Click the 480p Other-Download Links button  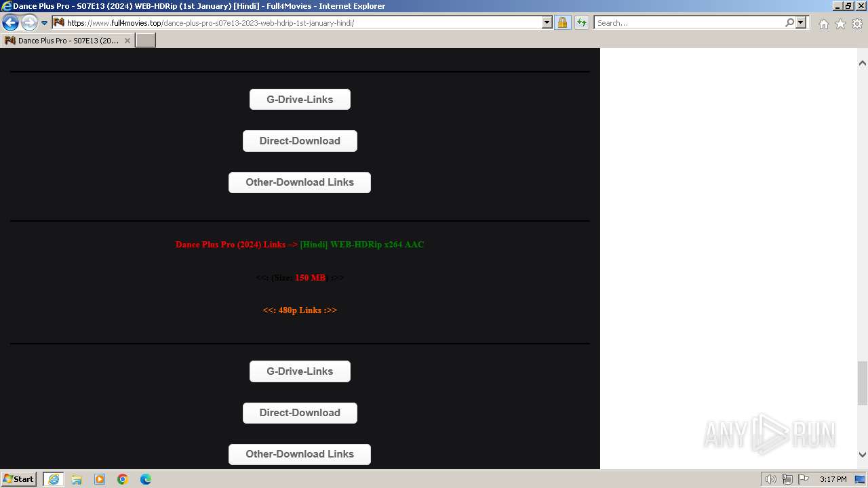tap(300, 454)
